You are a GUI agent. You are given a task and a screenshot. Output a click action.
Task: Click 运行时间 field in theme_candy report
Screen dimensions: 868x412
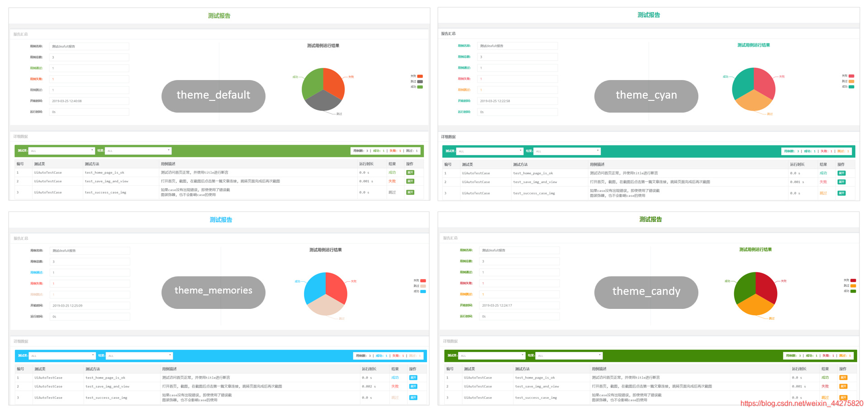(520, 316)
